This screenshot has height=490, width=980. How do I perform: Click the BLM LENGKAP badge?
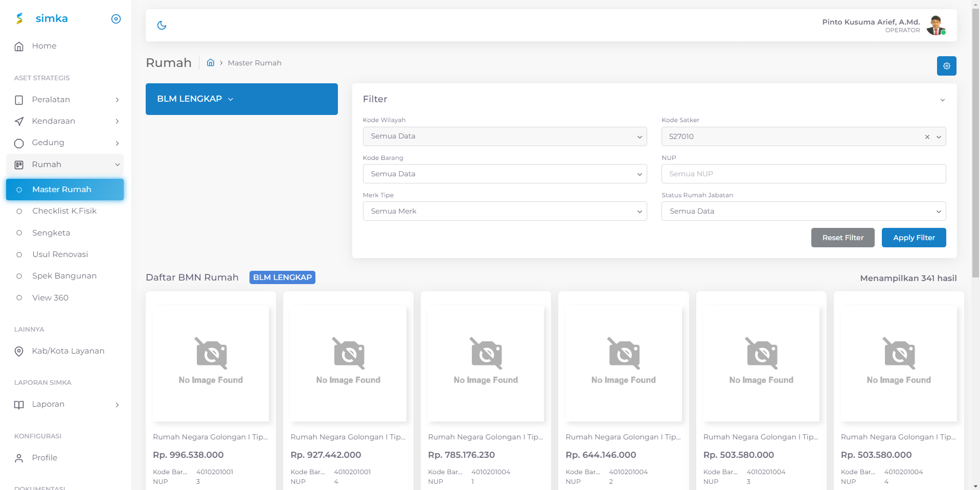282,277
